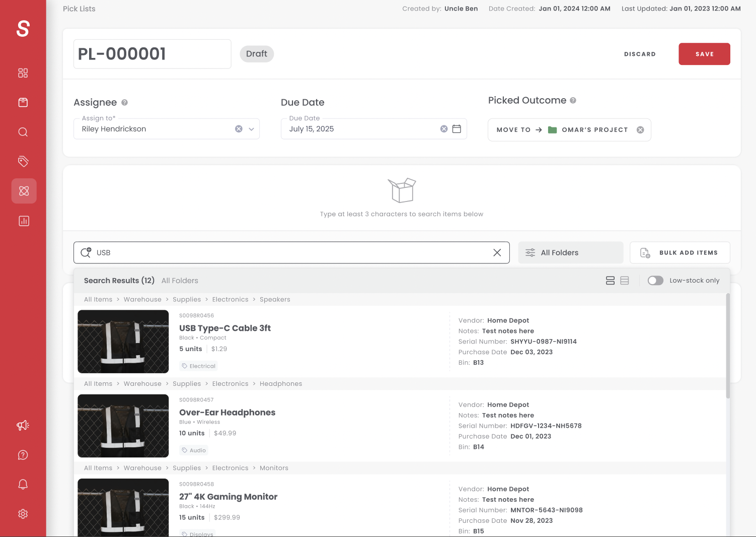Open the All Folders filter dropdown
The image size is (756, 537).
tap(571, 252)
